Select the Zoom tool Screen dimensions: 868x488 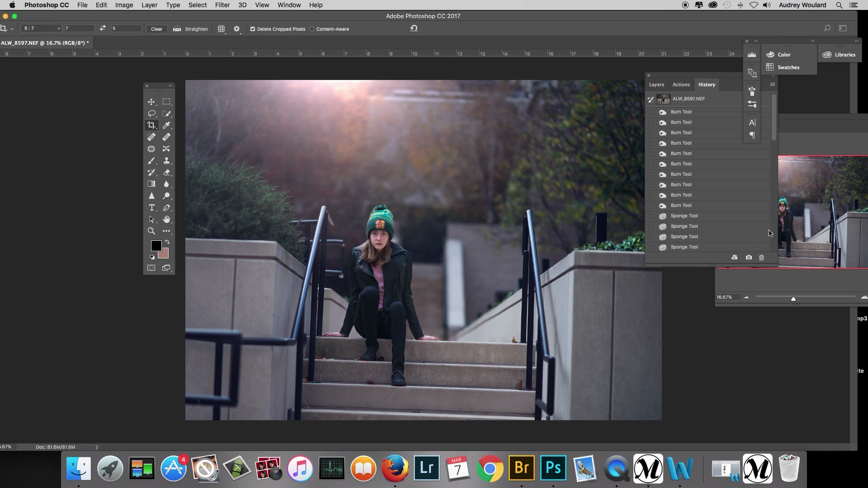pyautogui.click(x=151, y=231)
